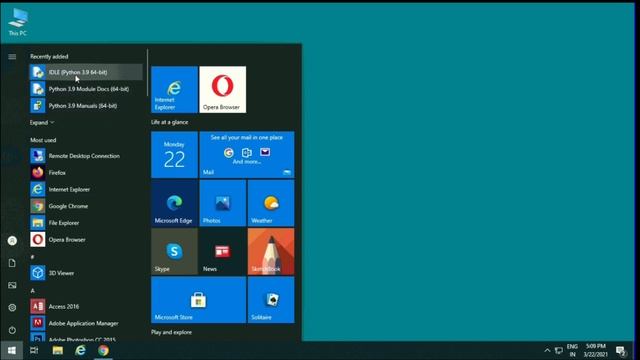Screen dimensions: 640x360
Task: Click the 'Most used' heading
Action: [43, 140]
